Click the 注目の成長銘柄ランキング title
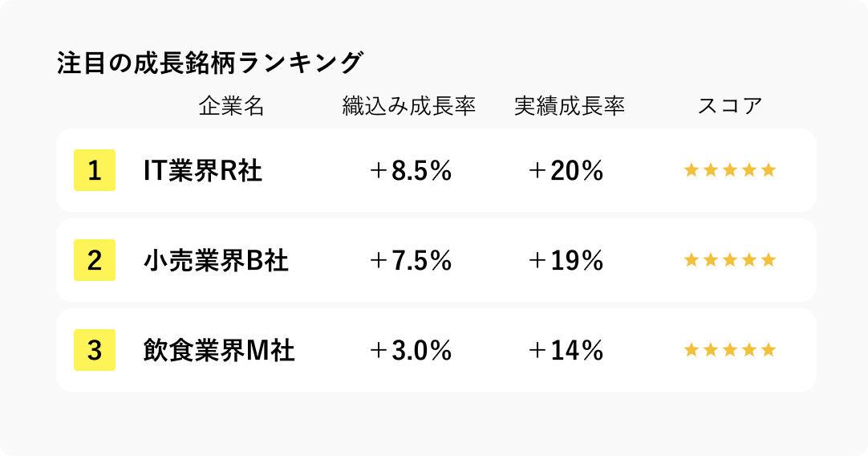868x456 pixels. [x=210, y=63]
